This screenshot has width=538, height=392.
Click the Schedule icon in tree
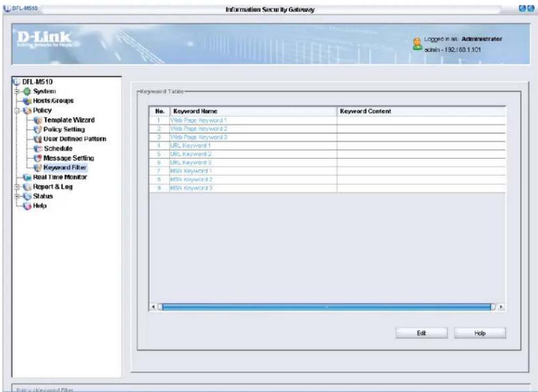click(38, 149)
